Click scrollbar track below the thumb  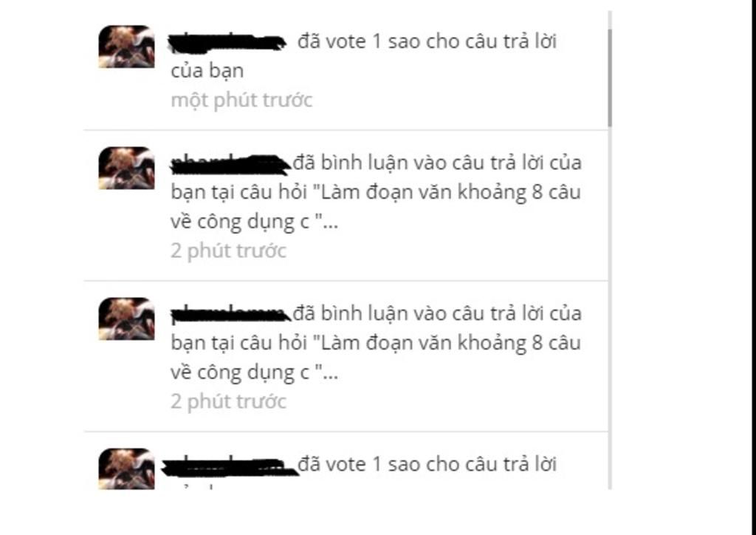[610, 309]
